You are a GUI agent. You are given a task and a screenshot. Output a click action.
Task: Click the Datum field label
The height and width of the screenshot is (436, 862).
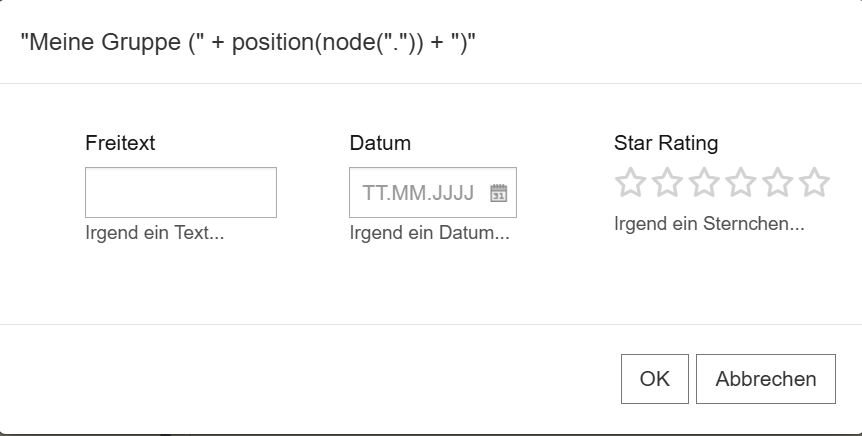[x=380, y=143]
